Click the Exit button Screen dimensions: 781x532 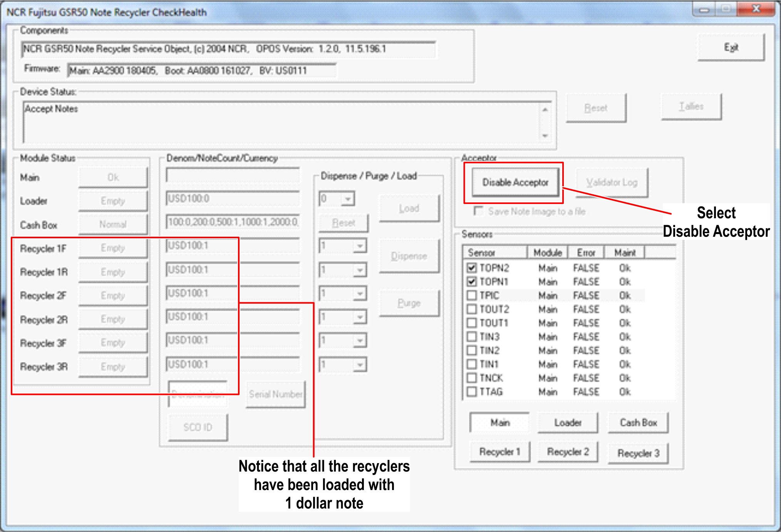coord(731,47)
